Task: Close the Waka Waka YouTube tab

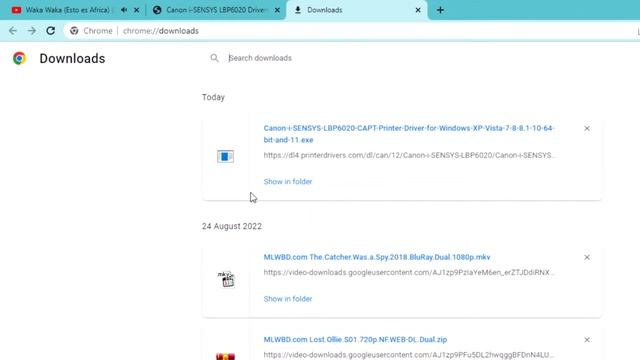Action: [x=136, y=10]
